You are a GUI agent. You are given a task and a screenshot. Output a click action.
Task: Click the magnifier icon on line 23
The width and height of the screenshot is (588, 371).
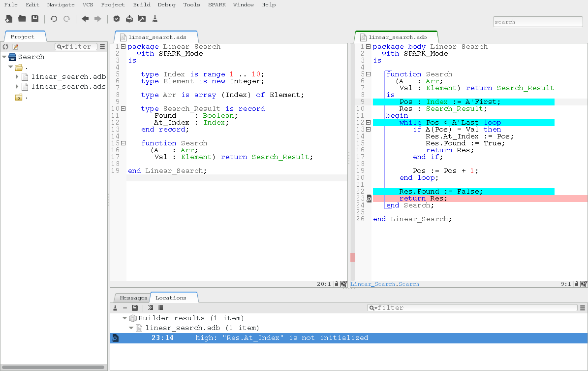pos(369,199)
